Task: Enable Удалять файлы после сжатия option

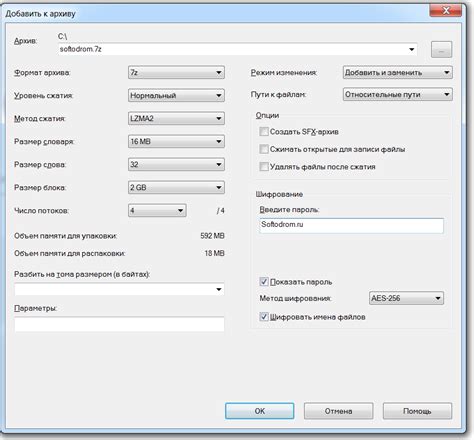Action: click(264, 166)
